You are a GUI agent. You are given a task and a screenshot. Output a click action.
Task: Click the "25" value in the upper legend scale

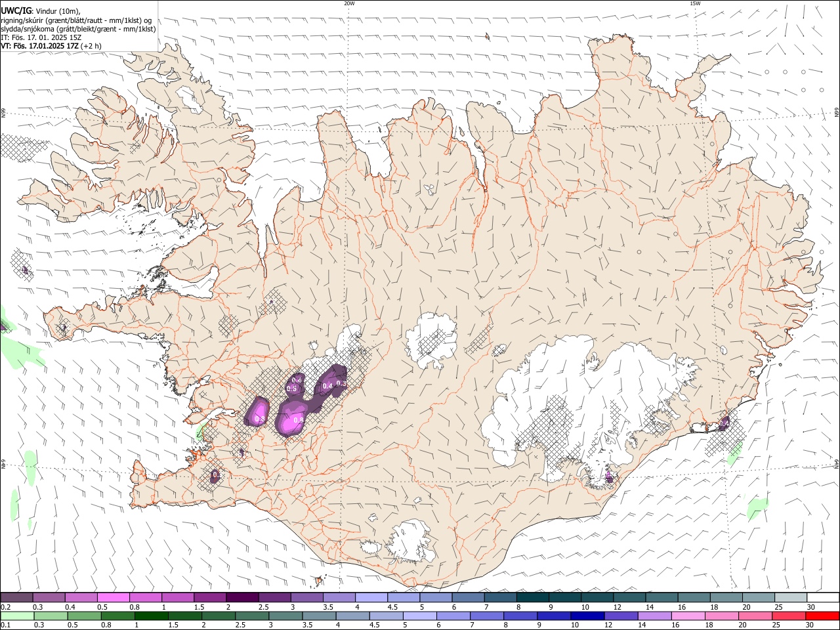778,606
